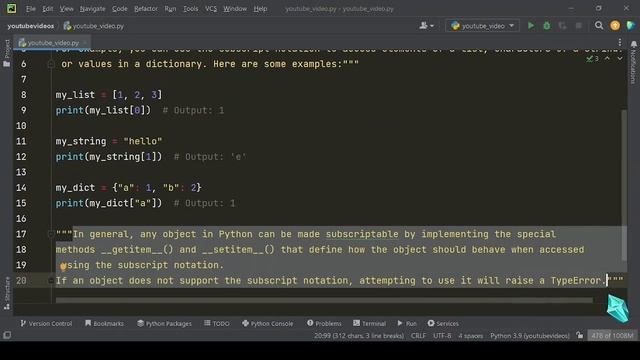Click youtube_video.py breadcrumb in navigation bar

click(94, 26)
